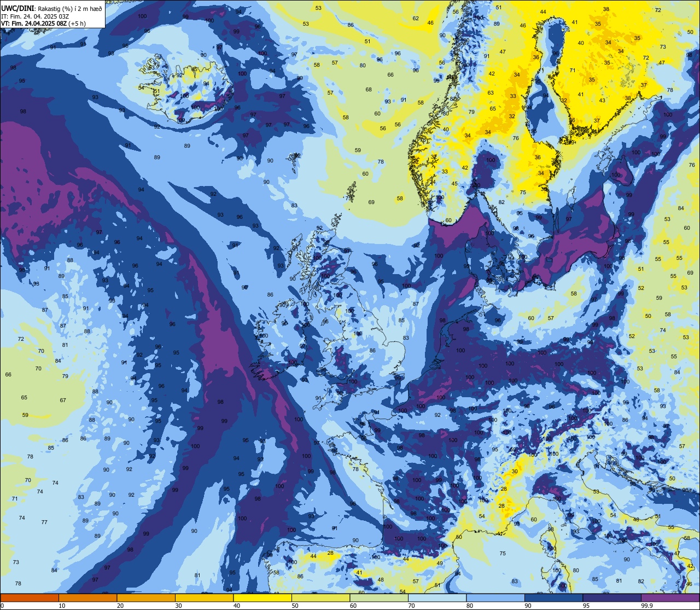700x610 pixels.
Task: Click the legend scale label '20'
Action: (120, 606)
